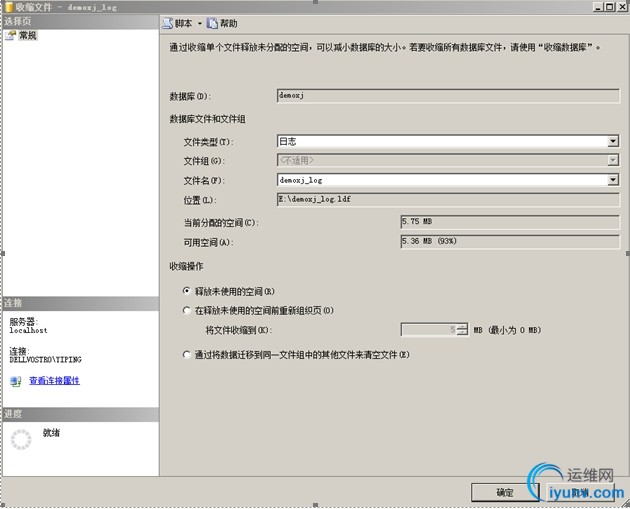Select Reorganize pages before releasing radio
Image resolution: width=630 pixels, height=509 pixels.
pos(186,310)
